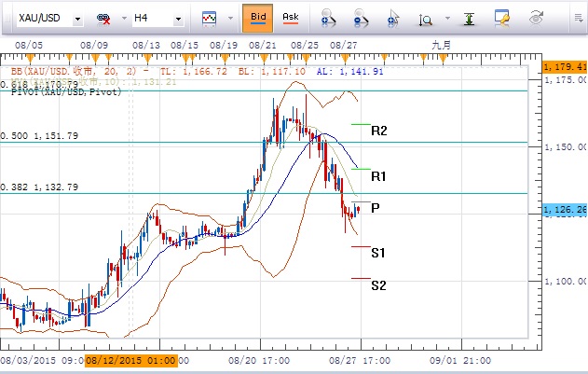Open the toolbar overflow options at far right
The image size is (588, 374).
[x=579, y=18]
